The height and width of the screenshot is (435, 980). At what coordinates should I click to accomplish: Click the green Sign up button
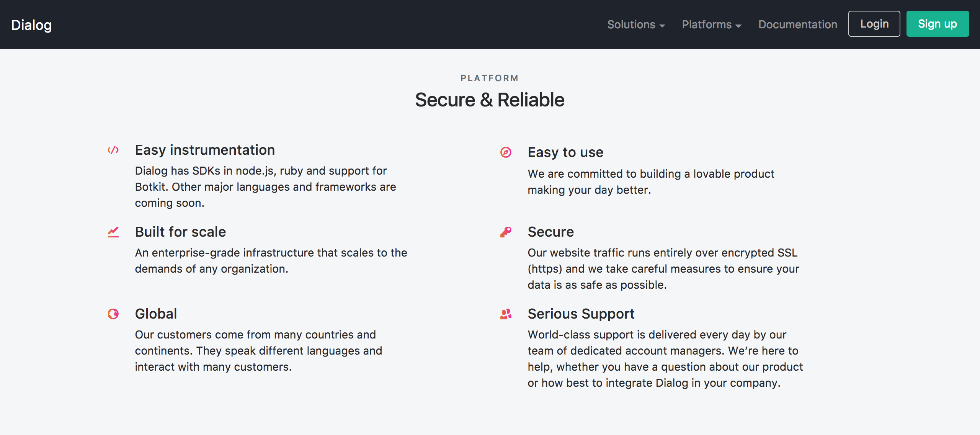[x=938, y=24]
